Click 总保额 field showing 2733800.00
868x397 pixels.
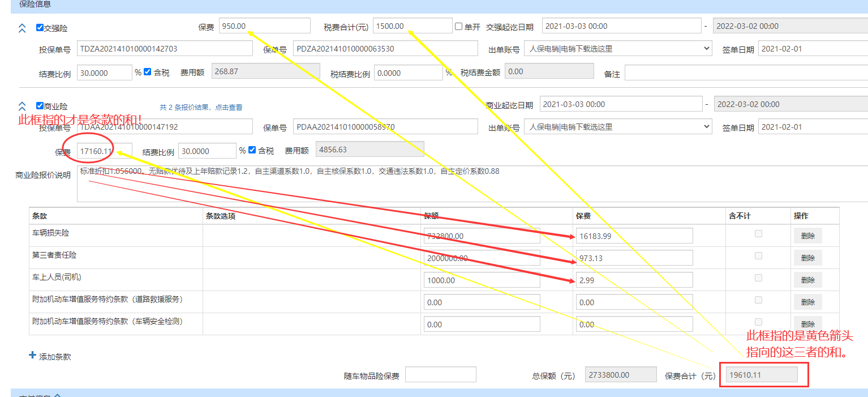[621, 374]
